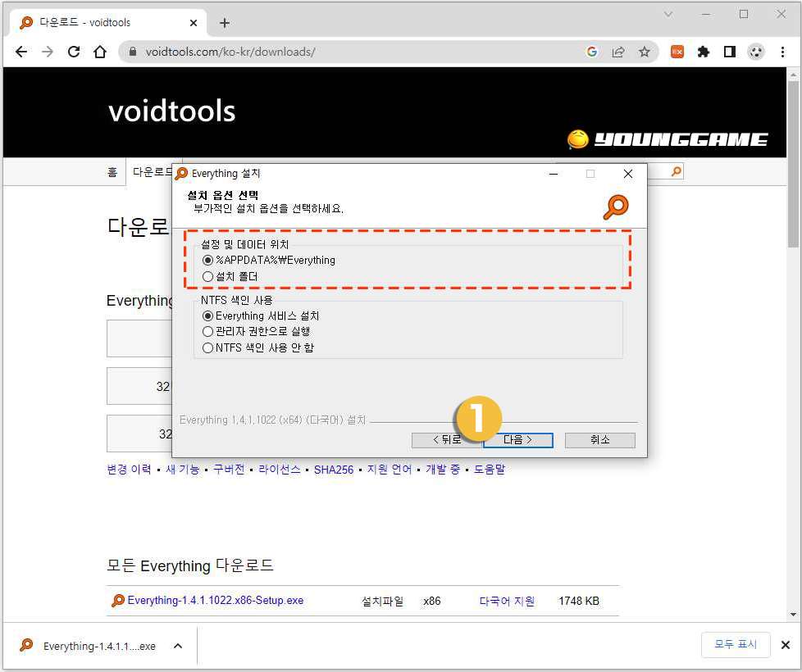Open the 새 기능 link
Viewport: 802px width, 672px height.
coord(183,469)
